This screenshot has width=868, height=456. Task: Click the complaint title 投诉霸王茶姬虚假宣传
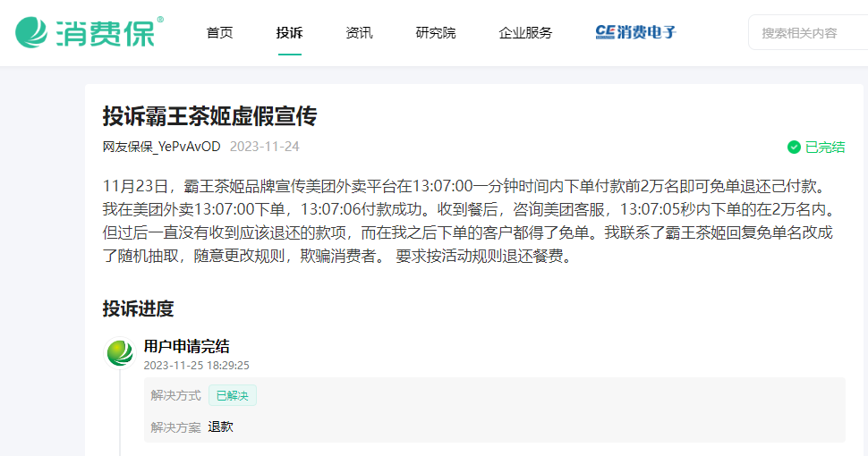[x=209, y=116]
